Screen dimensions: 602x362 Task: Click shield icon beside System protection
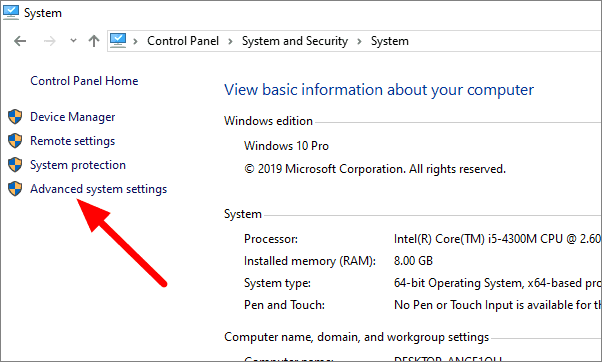pos(15,165)
